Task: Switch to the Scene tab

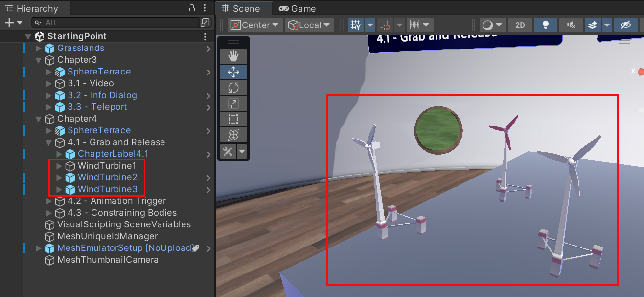Action: (x=244, y=8)
